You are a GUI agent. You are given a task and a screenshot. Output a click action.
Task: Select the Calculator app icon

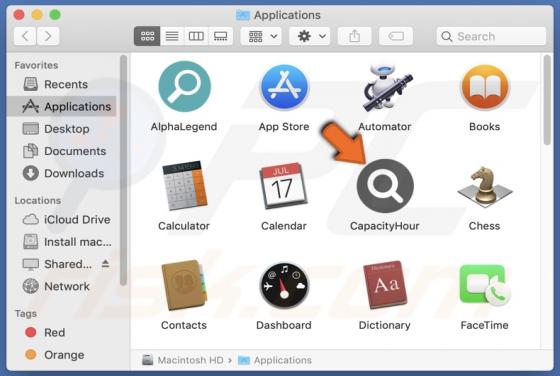click(184, 186)
